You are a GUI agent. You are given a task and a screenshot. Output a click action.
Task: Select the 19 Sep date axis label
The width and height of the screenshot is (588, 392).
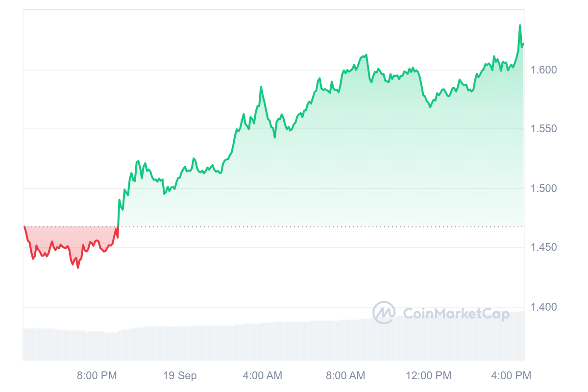pos(180,376)
